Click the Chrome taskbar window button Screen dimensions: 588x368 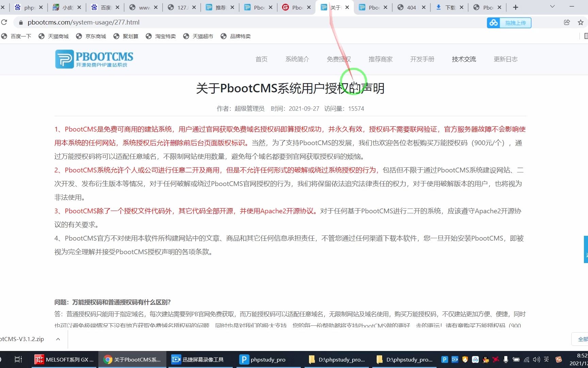point(132,359)
